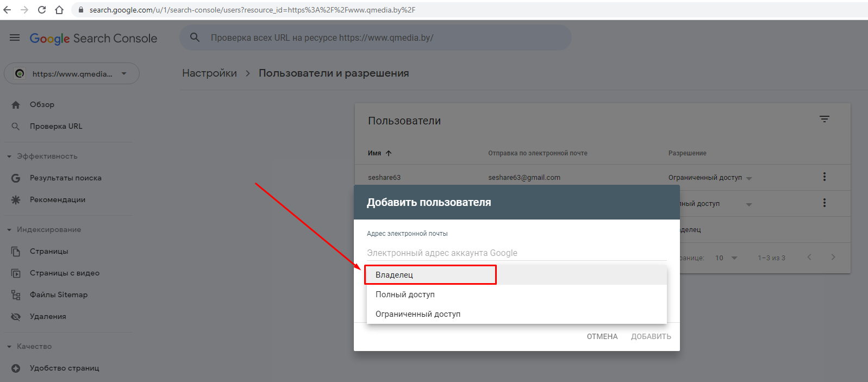The image size is (868, 382).
Task: Click the seshare63@gmail.com email cell
Action: click(x=524, y=177)
